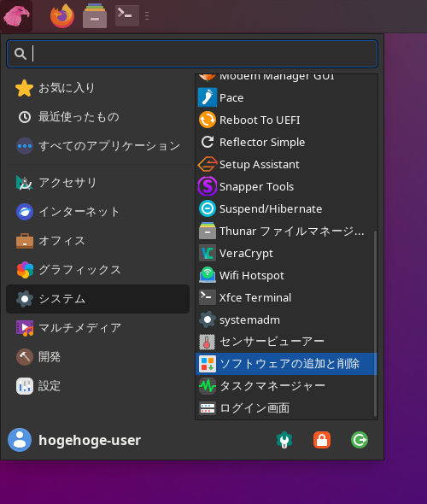Open Thunar file manager panel launcher

(95, 16)
